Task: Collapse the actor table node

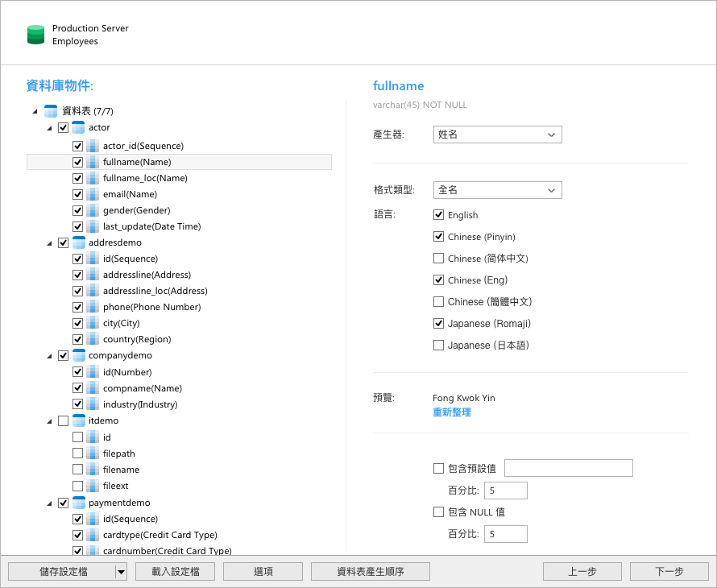Action: coord(49,128)
